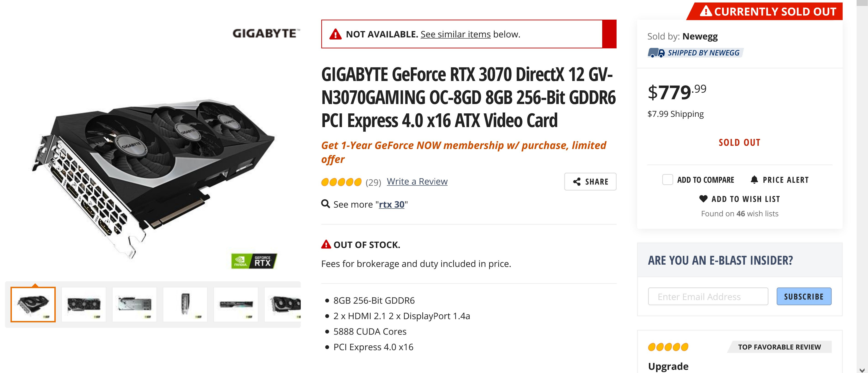Click the Enter Email Address field

coord(708,297)
